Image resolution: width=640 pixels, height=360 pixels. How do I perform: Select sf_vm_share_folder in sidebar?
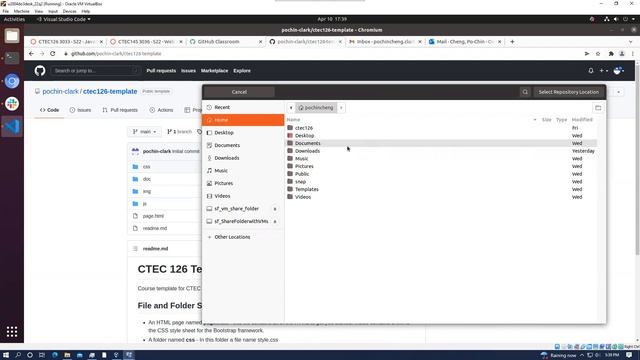(x=237, y=209)
